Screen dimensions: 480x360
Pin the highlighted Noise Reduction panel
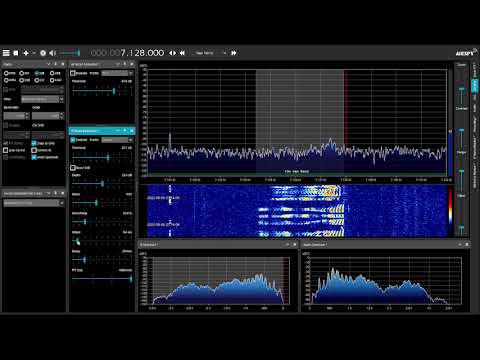click(125, 131)
